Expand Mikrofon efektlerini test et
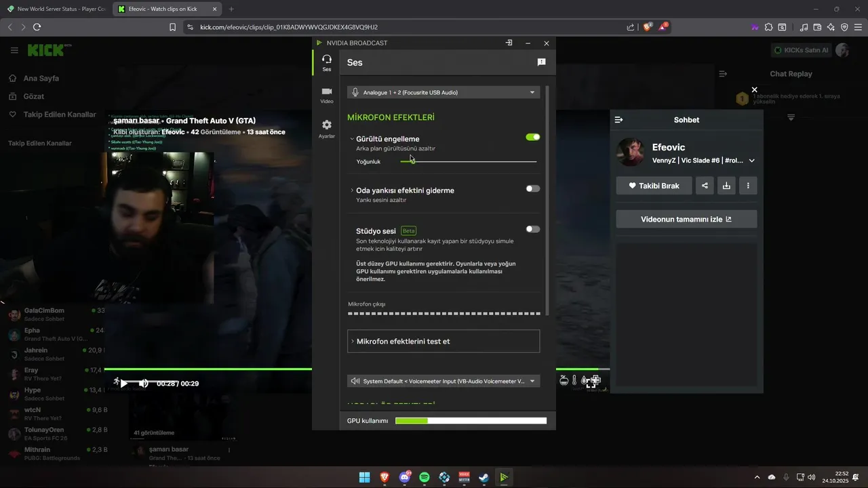This screenshot has height=488, width=868. 443,341
